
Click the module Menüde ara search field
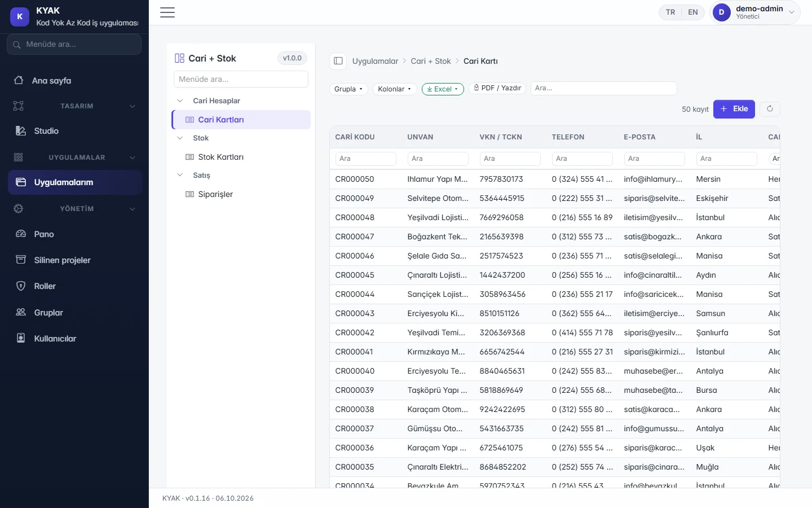[x=241, y=79]
